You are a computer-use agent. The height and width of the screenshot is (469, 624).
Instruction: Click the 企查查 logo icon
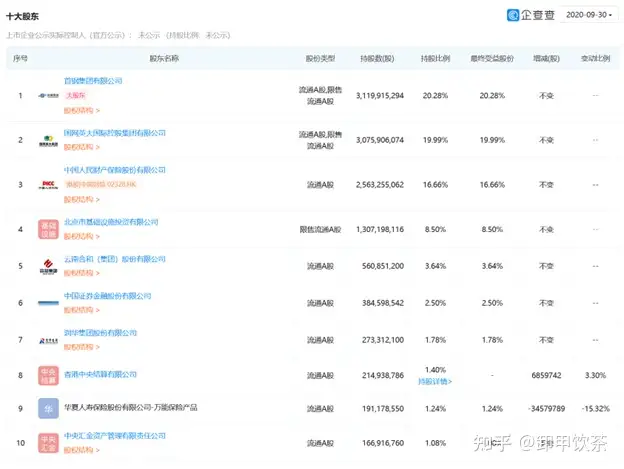(x=513, y=15)
